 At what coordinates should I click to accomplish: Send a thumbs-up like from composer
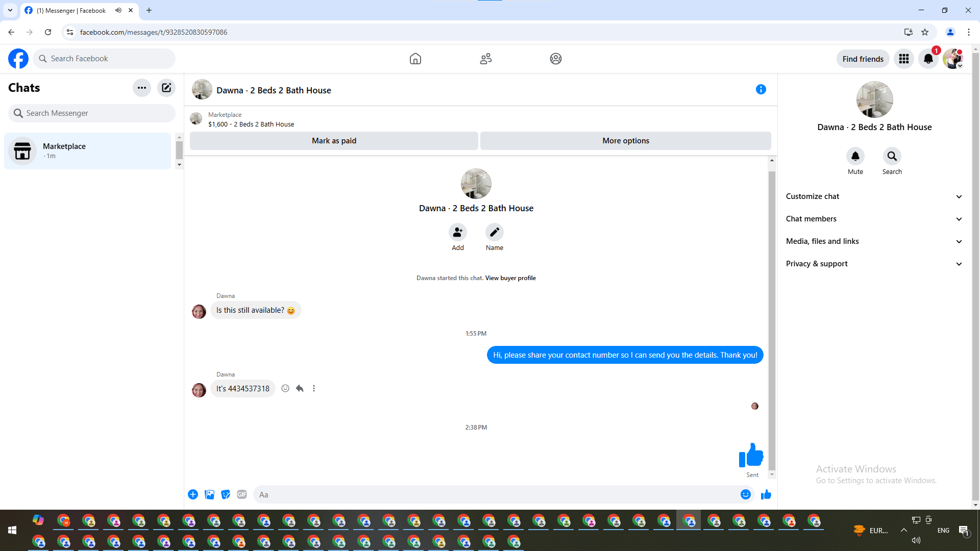point(766,494)
